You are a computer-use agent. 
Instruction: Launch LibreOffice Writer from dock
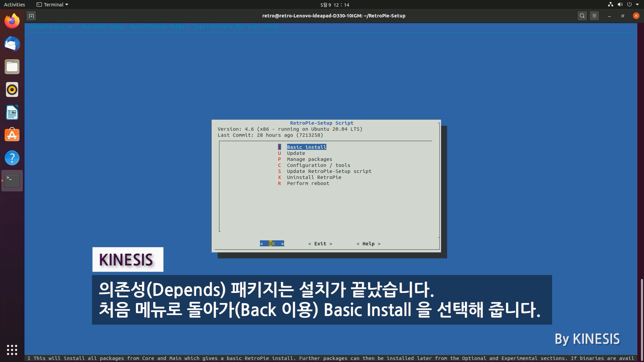[x=12, y=113]
